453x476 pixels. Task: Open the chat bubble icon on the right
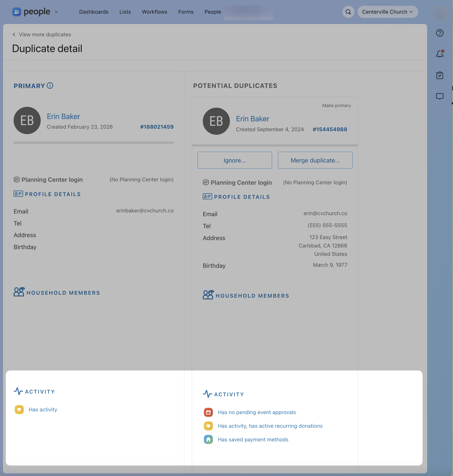(x=440, y=96)
